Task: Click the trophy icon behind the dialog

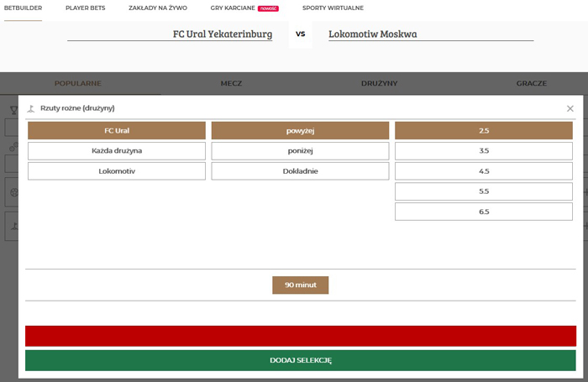Action: tap(14, 110)
